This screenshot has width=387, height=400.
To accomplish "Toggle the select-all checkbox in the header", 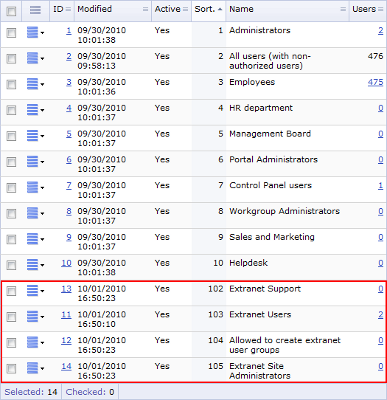I will point(11,11).
